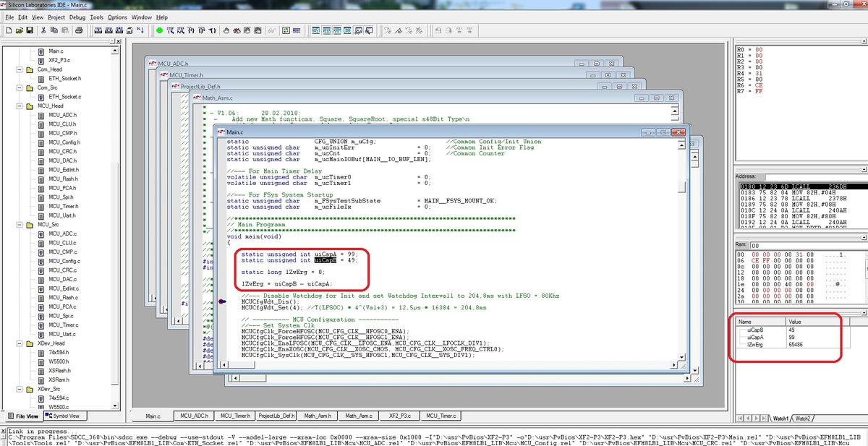Image resolution: width=868 pixels, height=446 pixels.
Task: Create a new file using toolbar icon
Action: pyautogui.click(x=9, y=30)
